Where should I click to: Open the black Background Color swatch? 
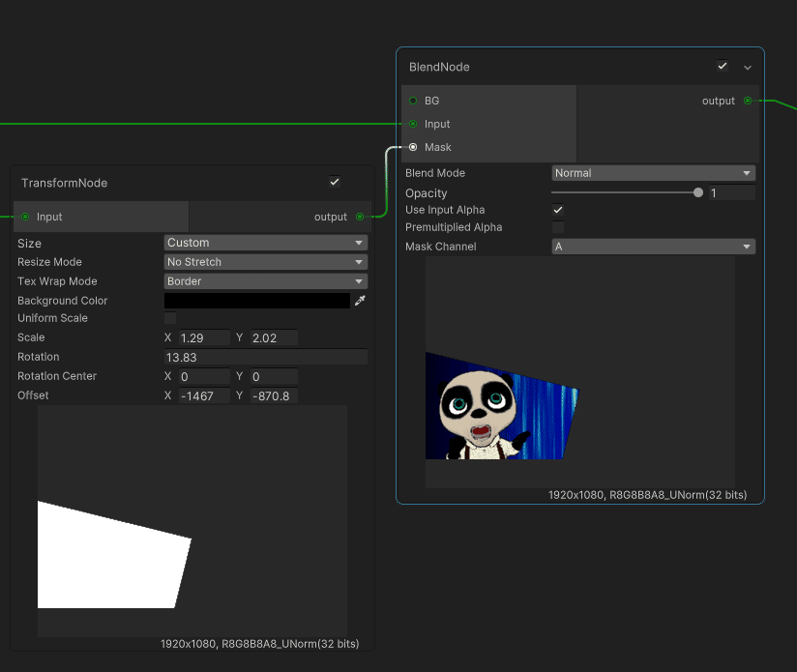tap(256, 301)
